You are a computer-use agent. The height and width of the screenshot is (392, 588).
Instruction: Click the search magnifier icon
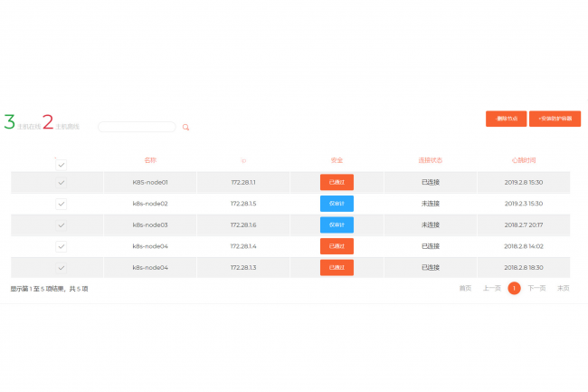point(185,128)
